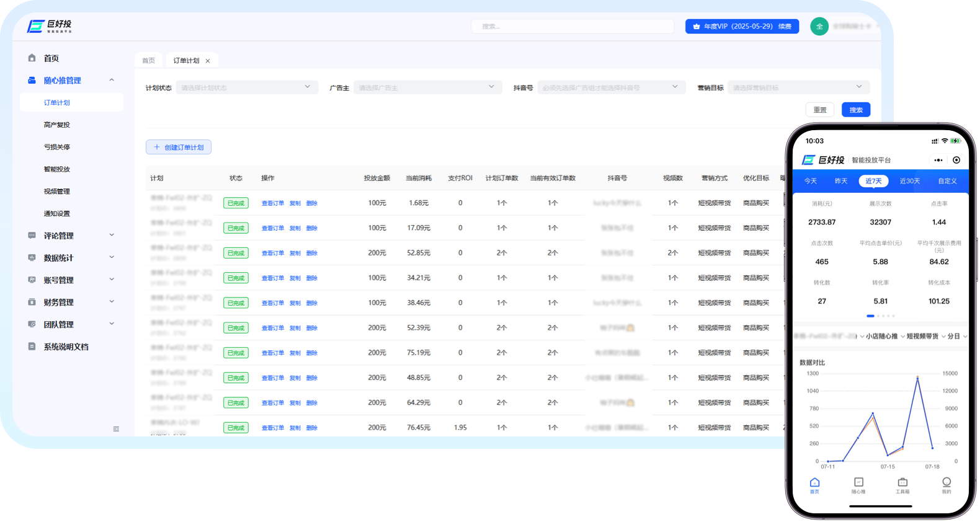Tap the 随心推 icon in phone bottom bar
The height and width of the screenshot is (522, 980).
(x=858, y=482)
